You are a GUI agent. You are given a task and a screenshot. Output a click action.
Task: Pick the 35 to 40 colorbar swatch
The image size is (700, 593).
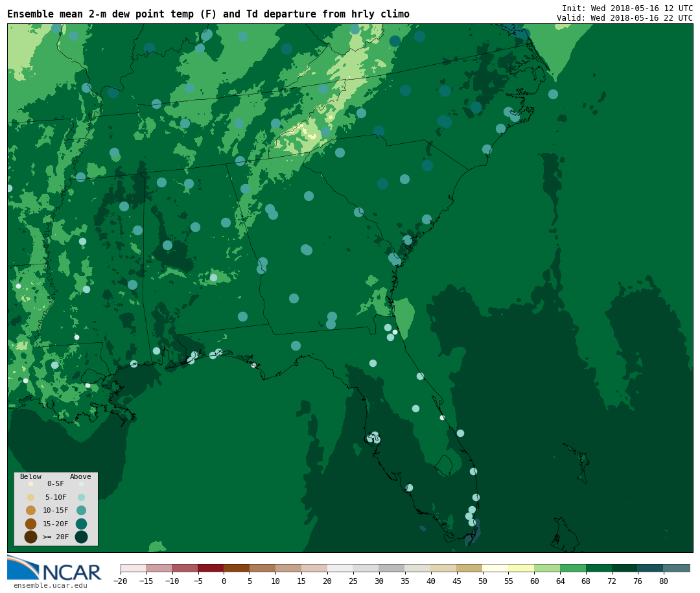click(x=418, y=568)
